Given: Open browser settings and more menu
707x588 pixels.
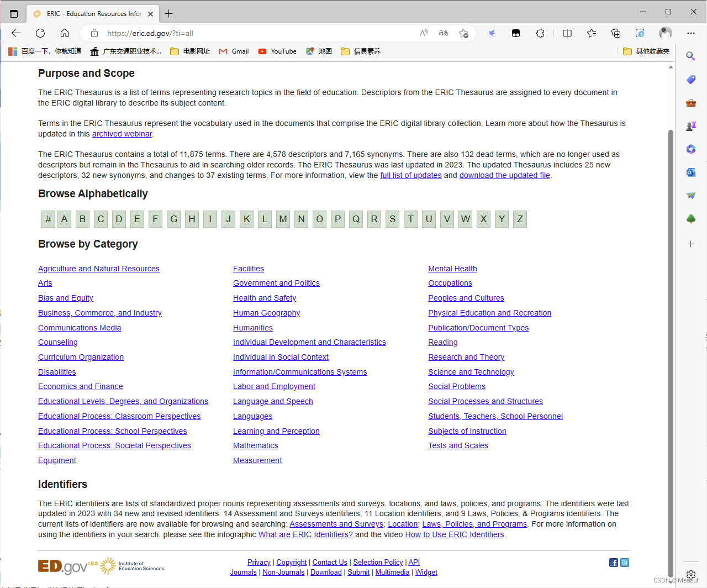Looking at the screenshot, I should 691,33.
